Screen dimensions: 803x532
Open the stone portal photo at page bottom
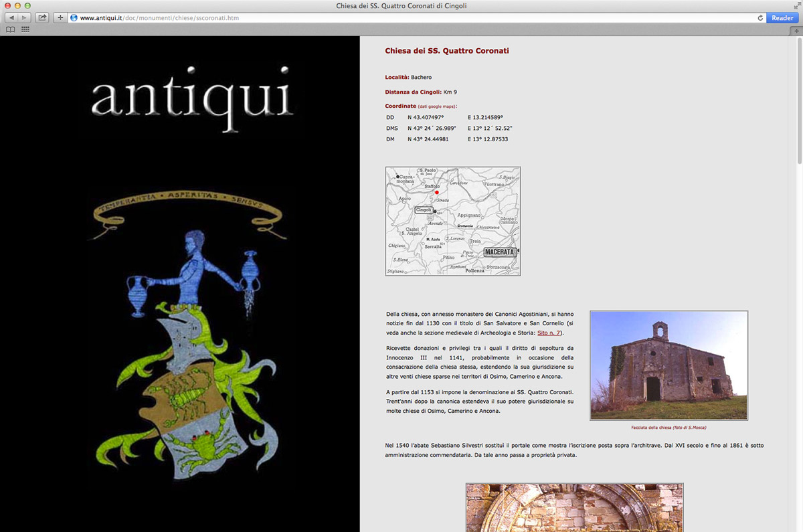[x=575, y=507]
